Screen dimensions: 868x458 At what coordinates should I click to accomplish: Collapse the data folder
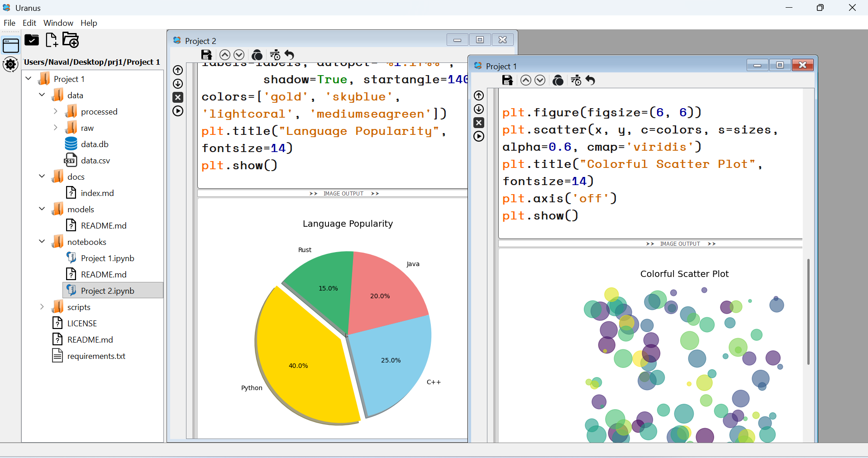coord(41,95)
